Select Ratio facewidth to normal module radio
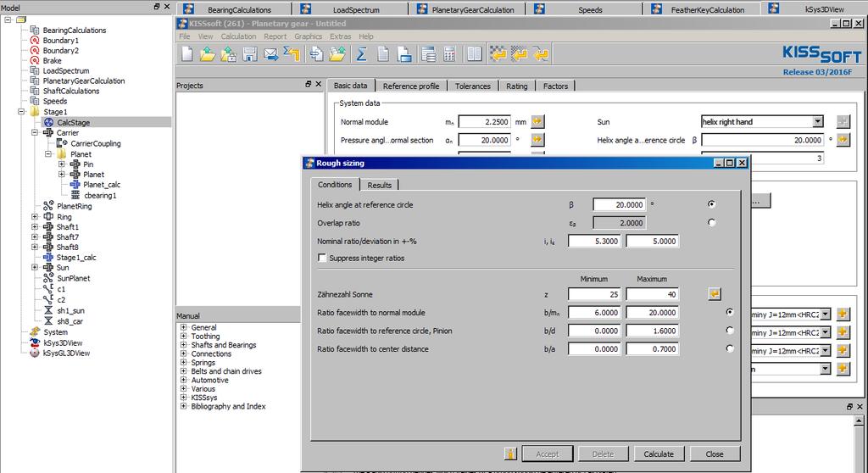 [x=730, y=313]
